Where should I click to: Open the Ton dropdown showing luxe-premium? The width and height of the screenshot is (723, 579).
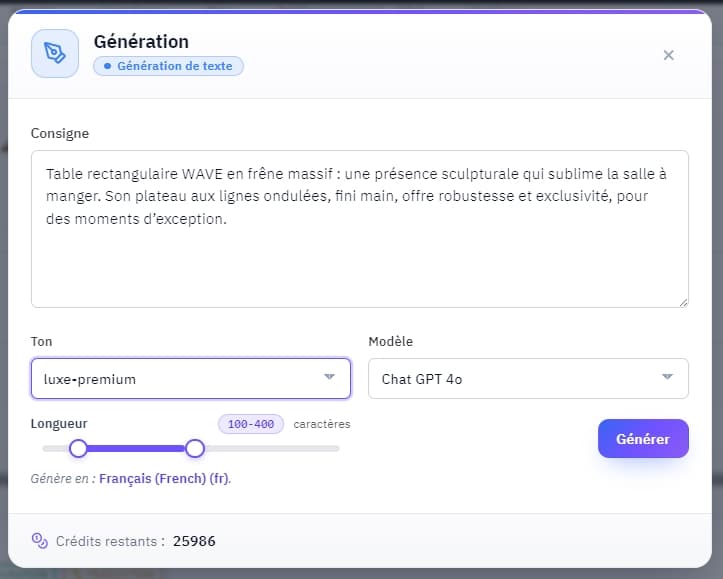191,378
